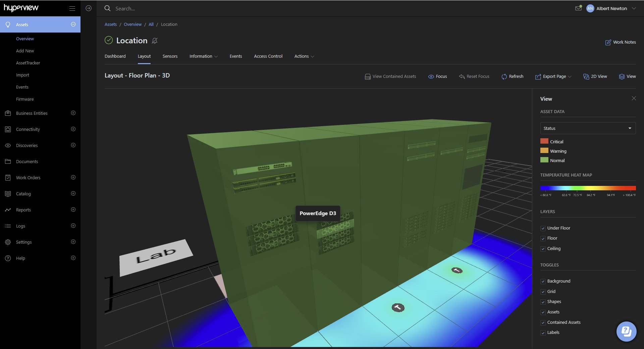Open the Access Control tab
Screen dimensions: 644x349
pyautogui.click(x=268, y=56)
